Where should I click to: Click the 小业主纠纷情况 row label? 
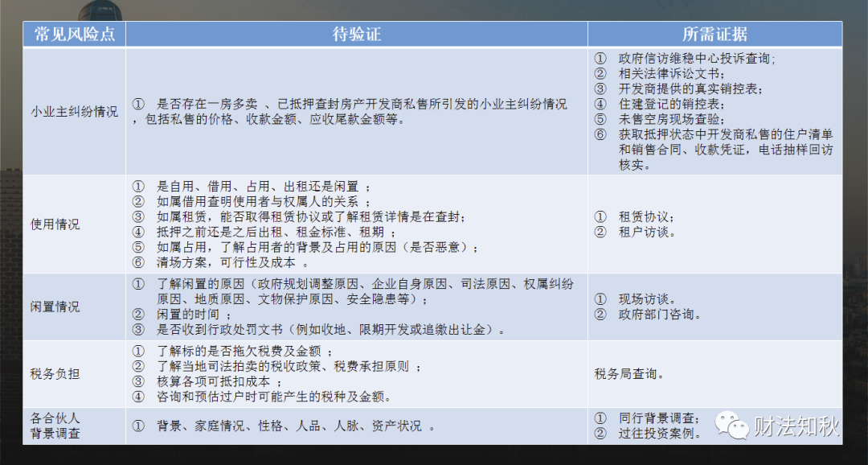tap(74, 111)
